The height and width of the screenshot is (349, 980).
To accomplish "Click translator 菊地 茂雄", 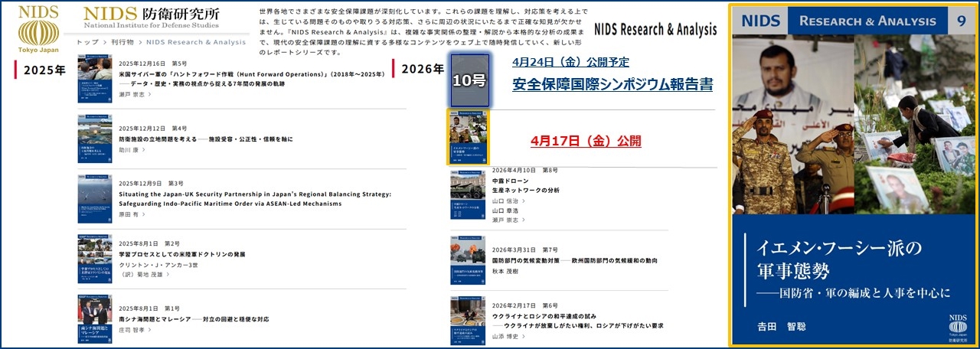I will 155,275.
